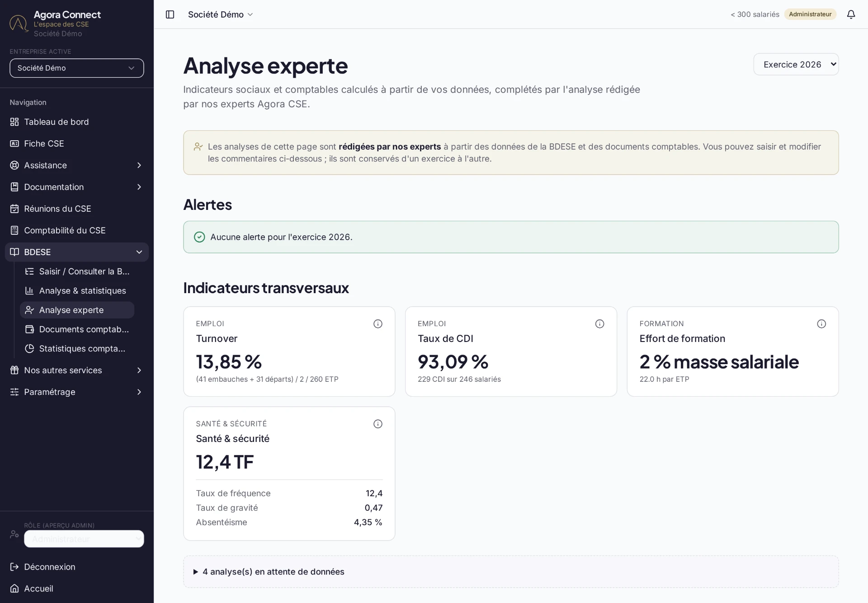Image resolution: width=868 pixels, height=603 pixels.
Task: Click the Assistance lifebuoy icon
Action: point(14,165)
